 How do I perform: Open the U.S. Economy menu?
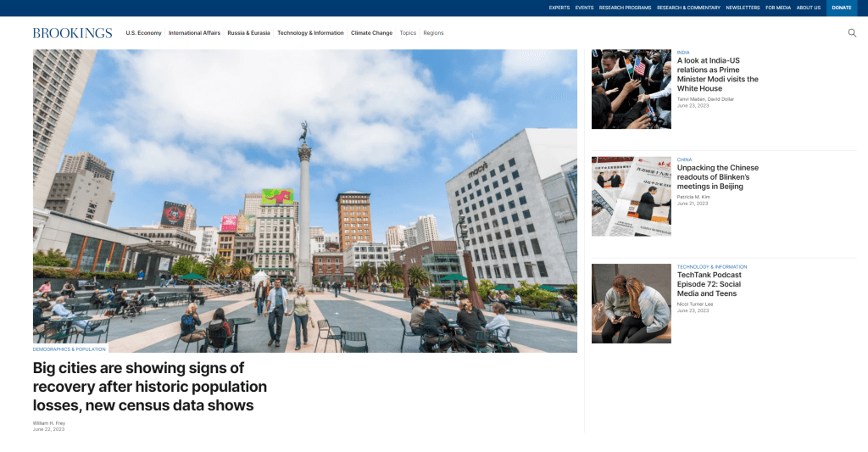(143, 33)
